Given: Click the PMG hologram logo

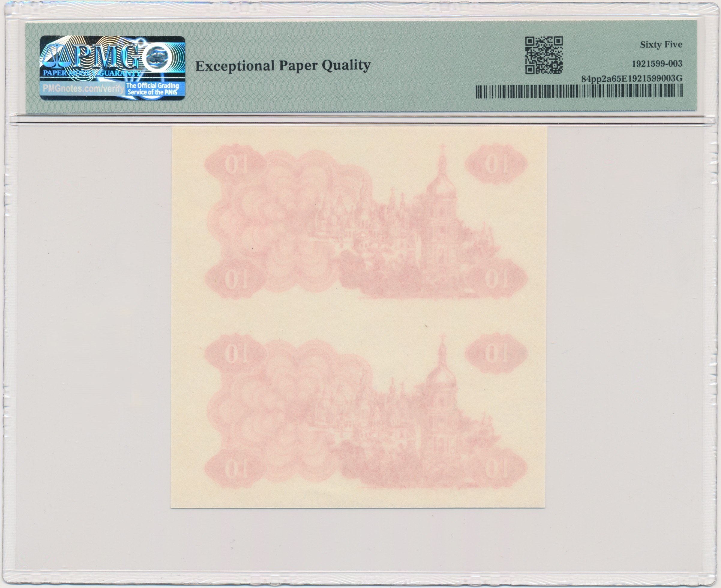Looking at the screenshot, I should pyautogui.click(x=113, y=68).
